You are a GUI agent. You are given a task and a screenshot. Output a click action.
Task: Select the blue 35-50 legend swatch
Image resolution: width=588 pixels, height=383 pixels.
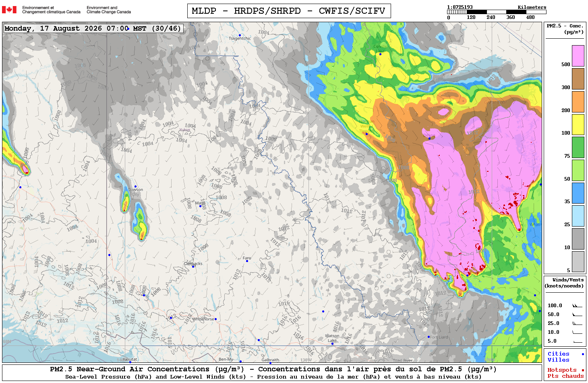(x=578, y=193)
